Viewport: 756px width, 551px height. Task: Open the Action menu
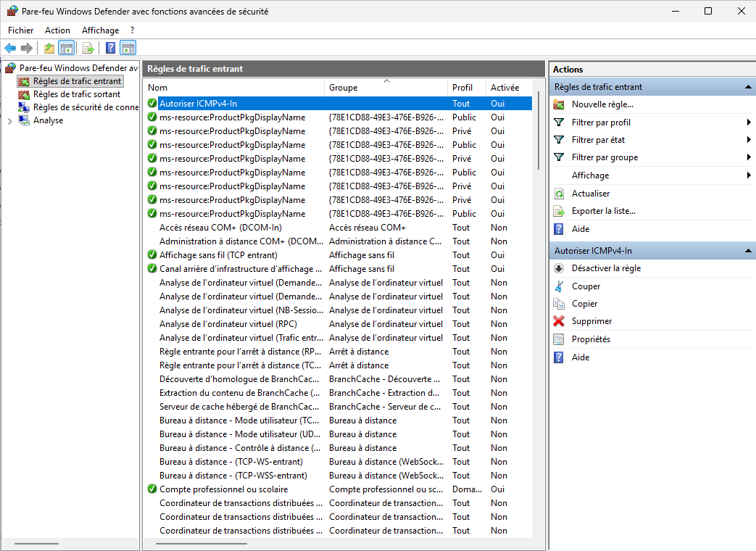(57, 30)
